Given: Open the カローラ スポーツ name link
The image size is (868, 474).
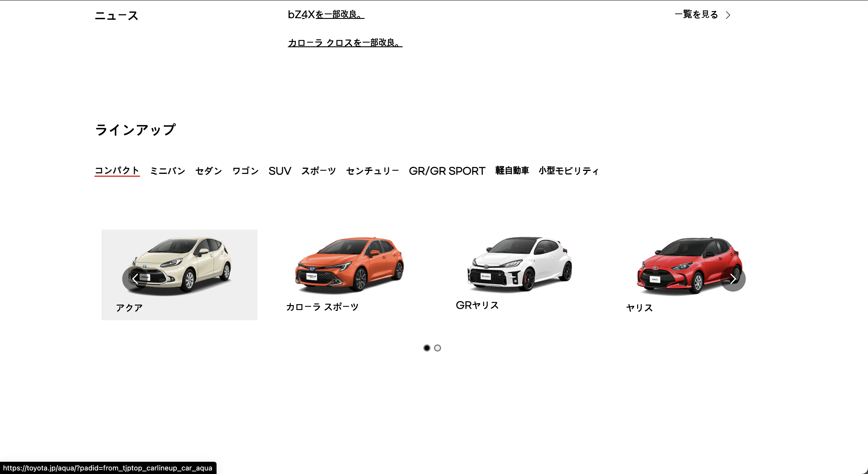Looking at the screenshot, I should (x=322, y=307).
